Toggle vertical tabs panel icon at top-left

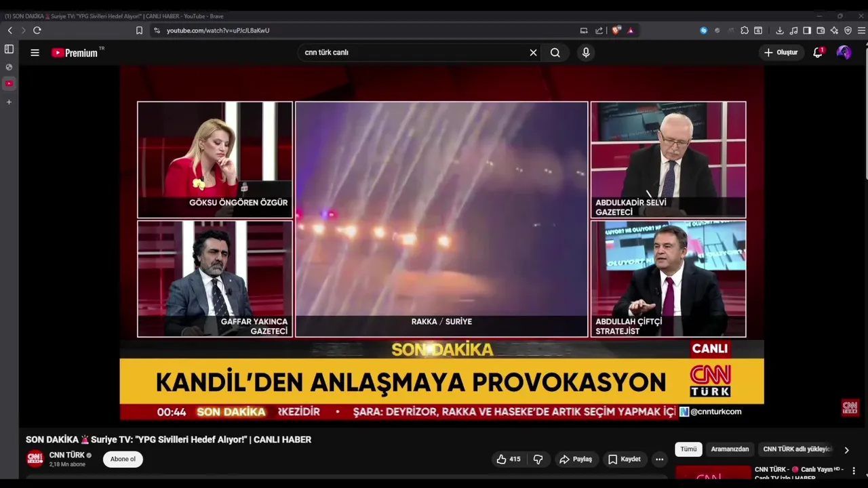click(9, 49)
